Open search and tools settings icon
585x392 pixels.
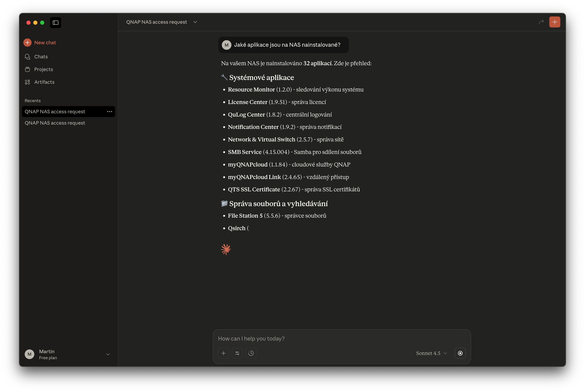click(x=237, y=353)
